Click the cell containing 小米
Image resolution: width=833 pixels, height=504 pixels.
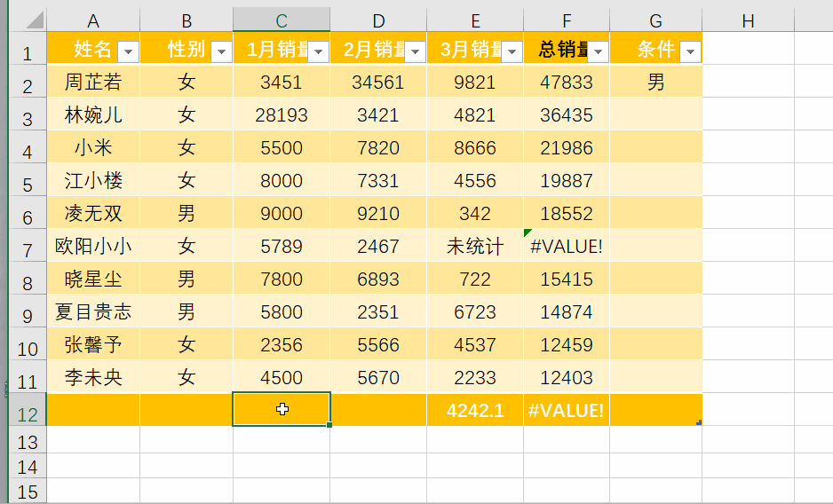[x=93, y=147]
